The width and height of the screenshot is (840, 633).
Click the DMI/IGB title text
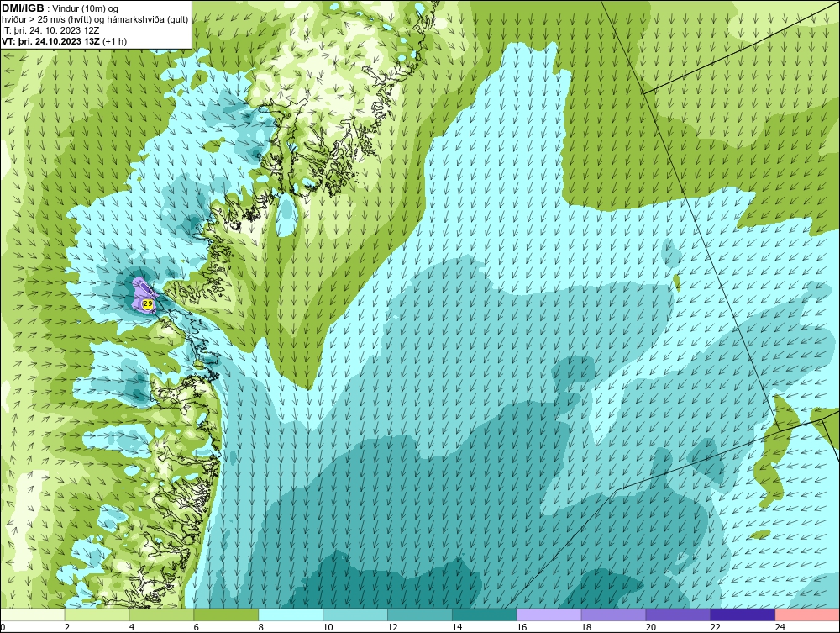pyautogui.click(x=23, y=8)
